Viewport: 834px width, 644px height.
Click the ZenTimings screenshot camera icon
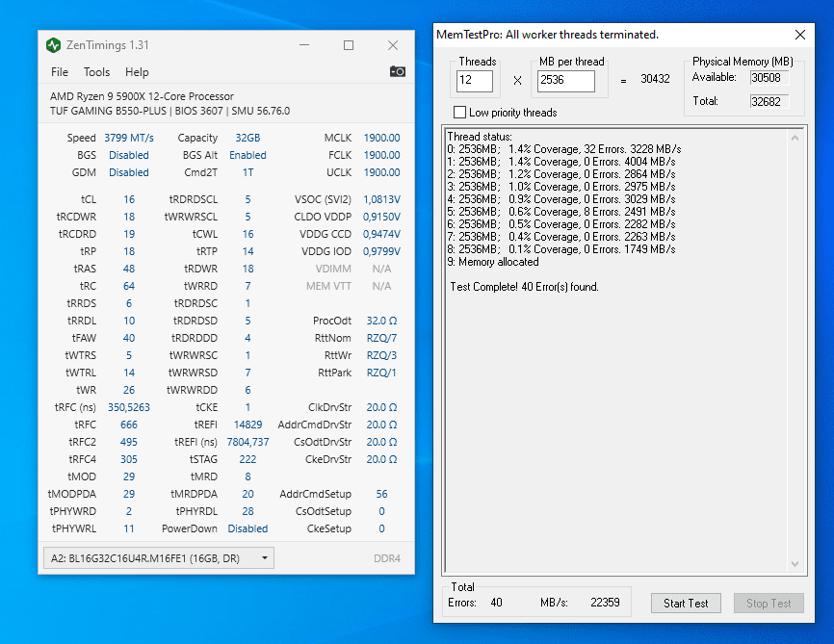[x=398, y=71]
